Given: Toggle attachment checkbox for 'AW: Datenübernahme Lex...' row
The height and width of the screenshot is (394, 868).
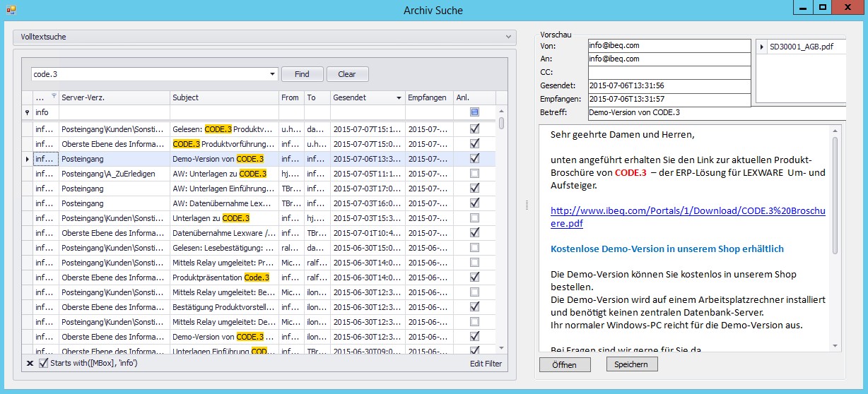Looking at the screenshot, I should [x=474, y=203].
